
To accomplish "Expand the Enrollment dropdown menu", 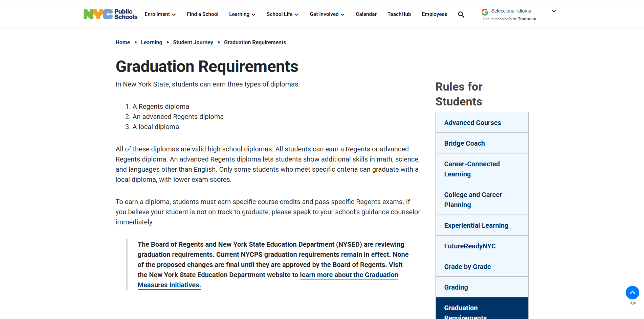I will click(x=160, y=14).
